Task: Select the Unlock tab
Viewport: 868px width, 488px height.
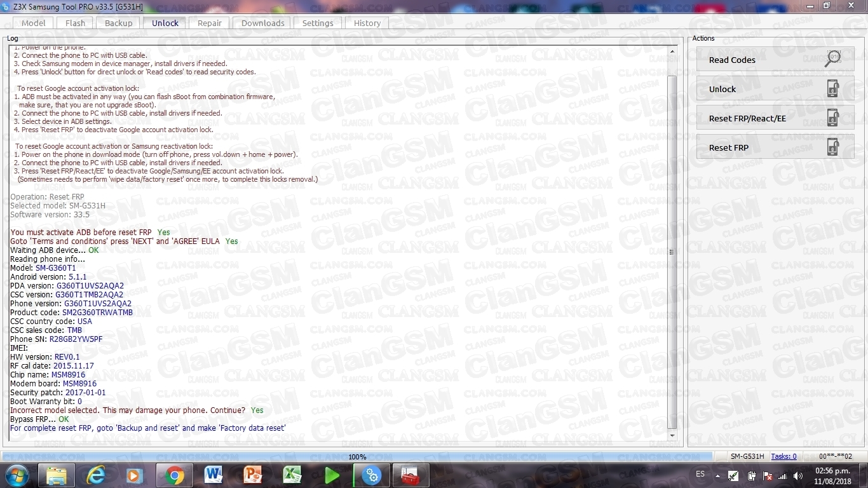Action: click(x=165, y=23)
